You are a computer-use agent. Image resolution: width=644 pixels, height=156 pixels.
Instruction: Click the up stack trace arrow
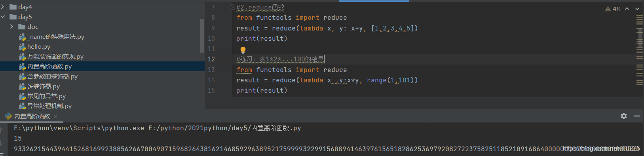[x=2, y=130]
